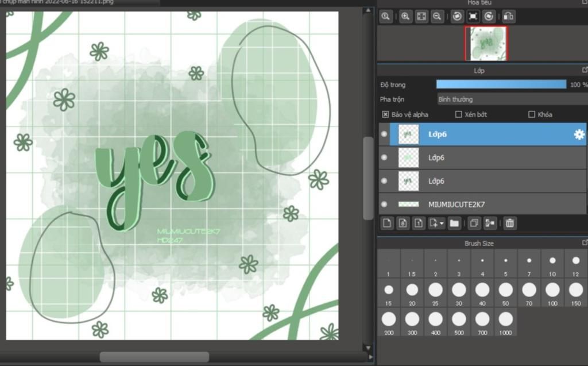Choose brush size 25

435,290
